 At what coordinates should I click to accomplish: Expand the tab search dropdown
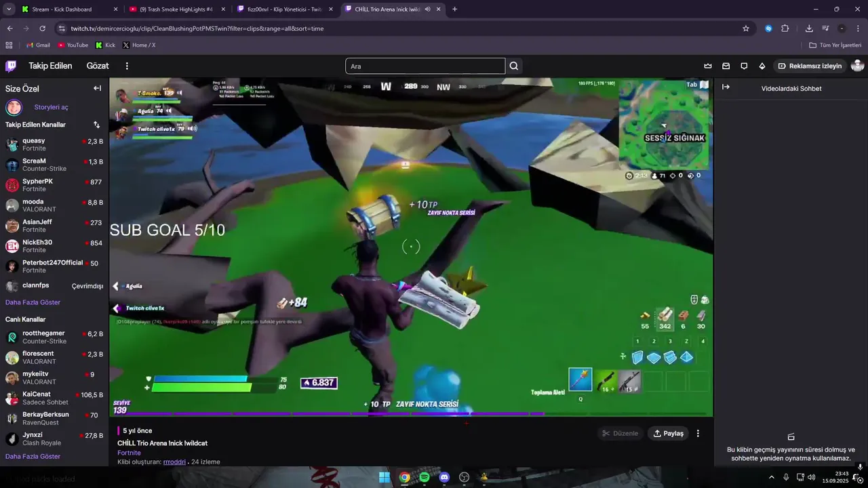click(x=9, y=9)
